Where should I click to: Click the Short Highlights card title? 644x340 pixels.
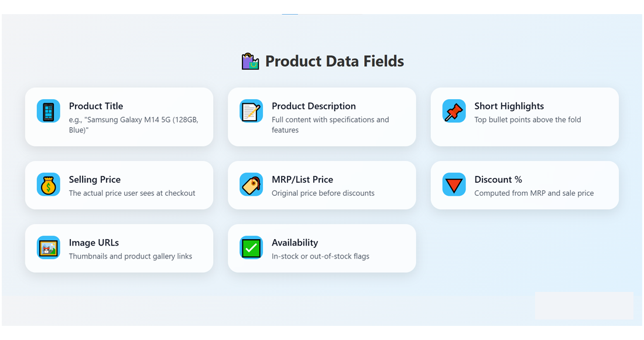509,106
